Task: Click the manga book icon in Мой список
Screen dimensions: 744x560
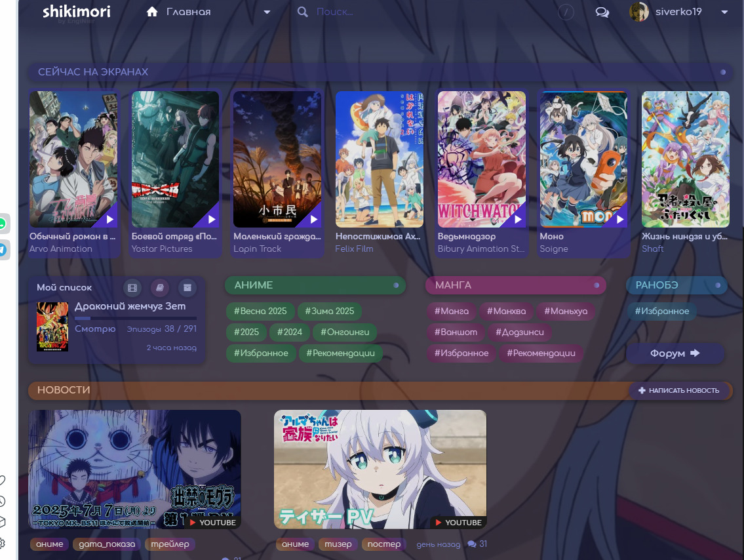Action: (160, 287)
